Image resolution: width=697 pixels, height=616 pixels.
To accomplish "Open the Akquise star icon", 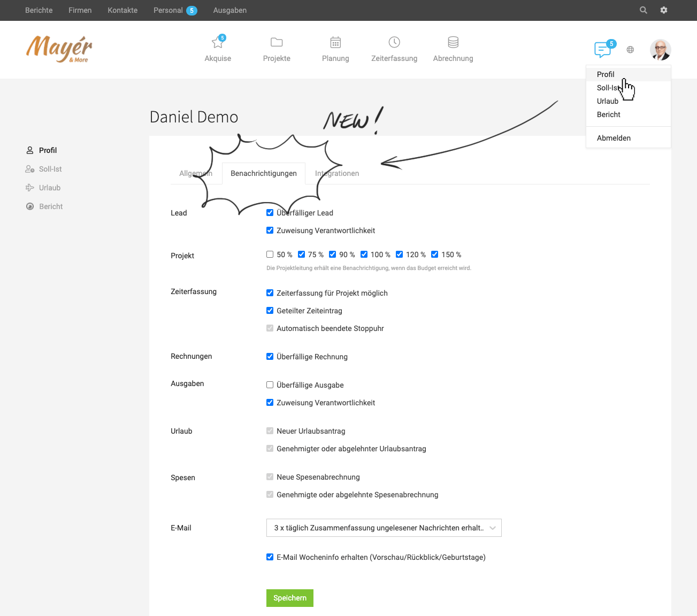I will coord(218,42).
